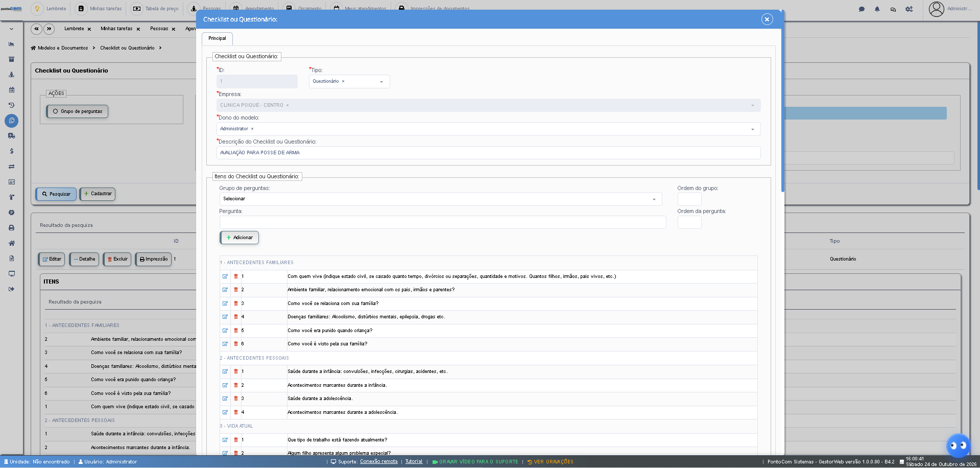Click edit icon for 'Como você se relaciona' row
This screenshot has width=980, height=468.
tap(225, 303)
